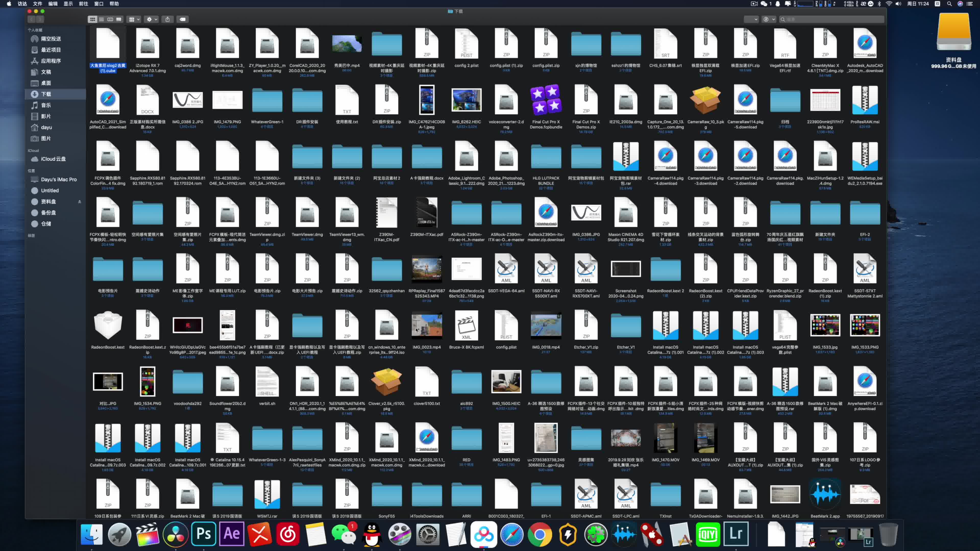
Task: Select the WhateverGreen-1 folder
Action: pyautogui.click(x=267, y=101)
